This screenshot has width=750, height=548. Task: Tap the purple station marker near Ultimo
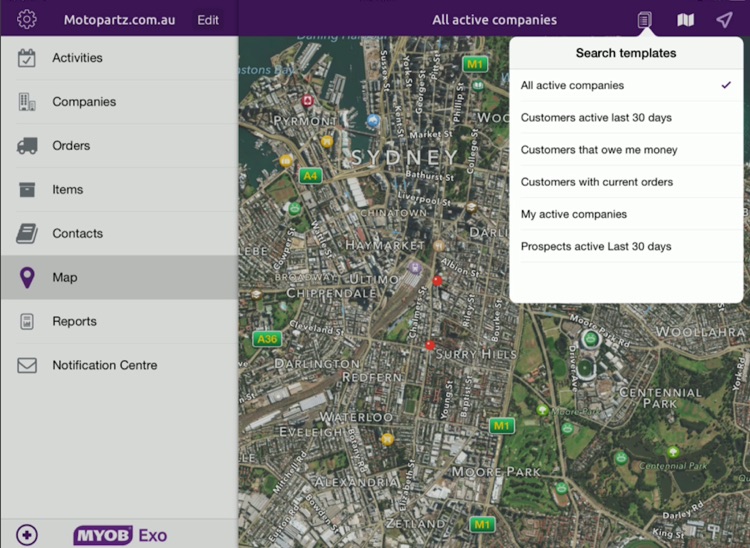(415, 267)
